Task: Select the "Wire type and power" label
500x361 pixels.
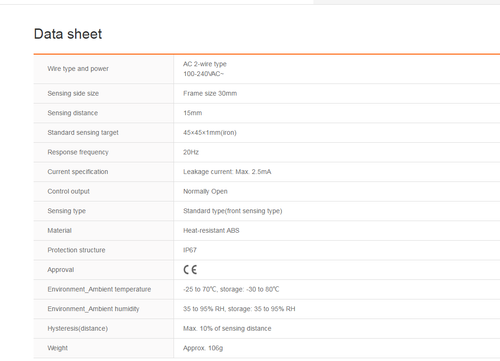Action: pyautogui.click(x=78, y=69)
